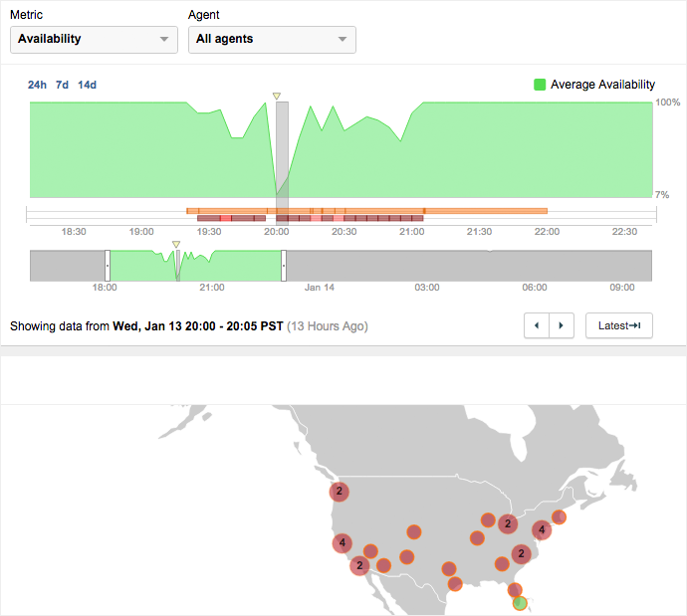Click the right handle of overview range selector
The width and height of the screenshot is (687, 616).
284,265
